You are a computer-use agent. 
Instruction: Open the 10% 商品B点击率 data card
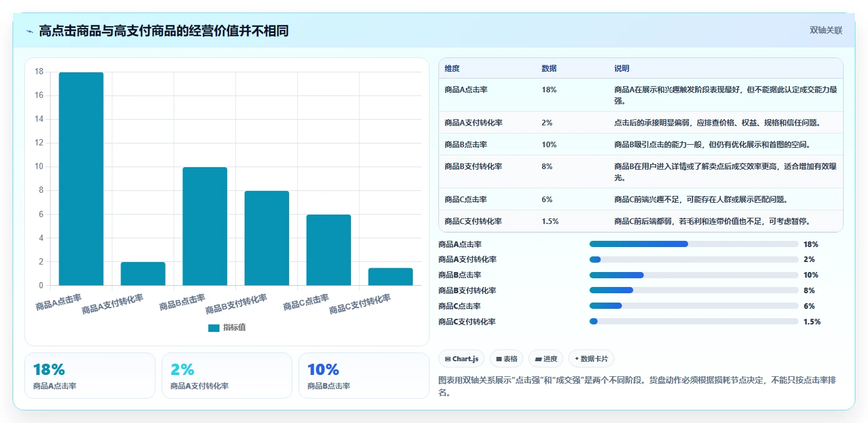click(364, 376)
